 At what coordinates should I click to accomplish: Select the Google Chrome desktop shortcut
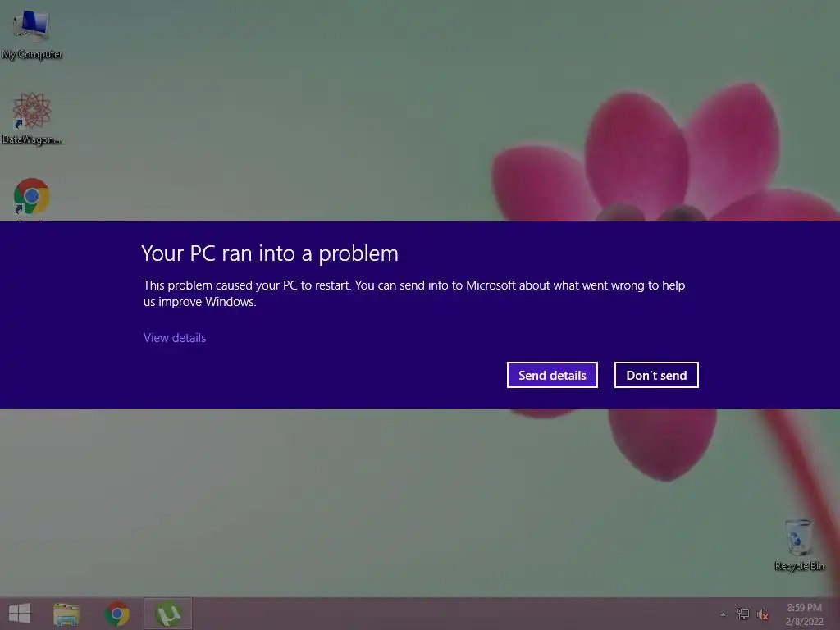coord(32,199)
